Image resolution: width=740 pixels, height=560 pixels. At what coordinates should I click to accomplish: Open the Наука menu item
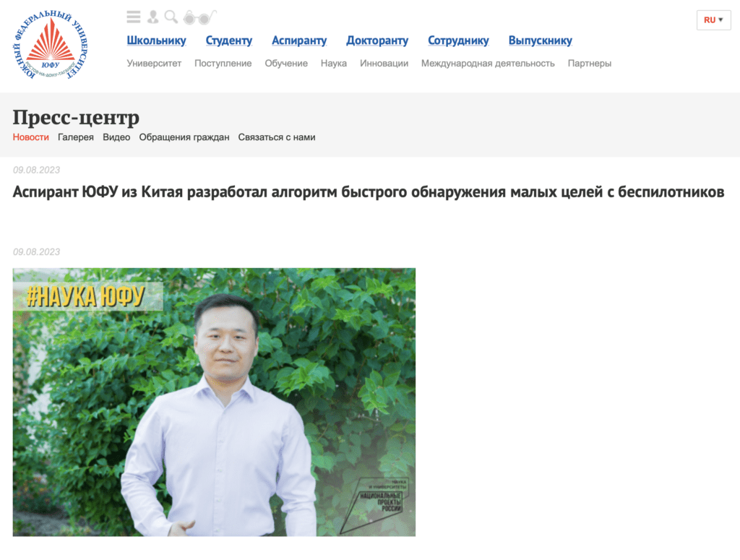pos(334,63)
